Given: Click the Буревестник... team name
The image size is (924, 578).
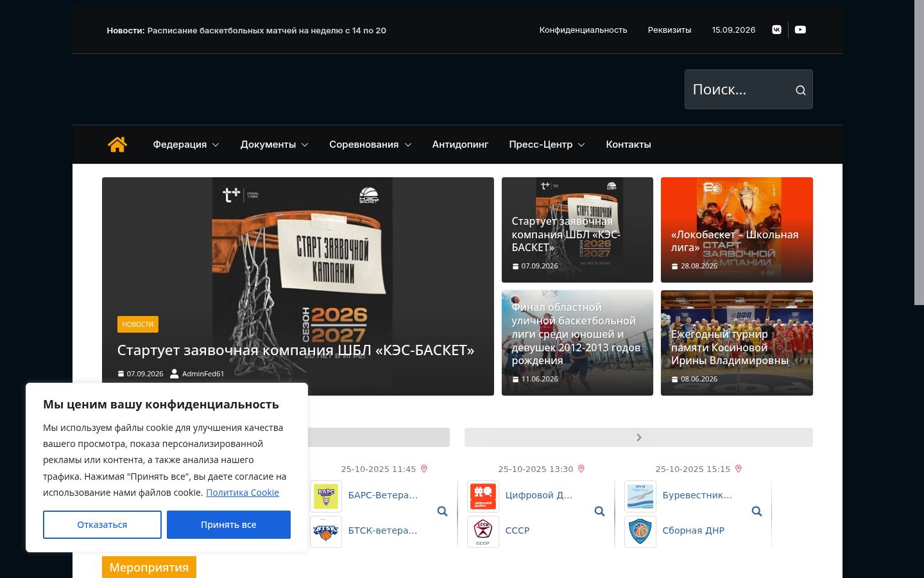Looking at the screenshot, I should (x=697, y=495).
